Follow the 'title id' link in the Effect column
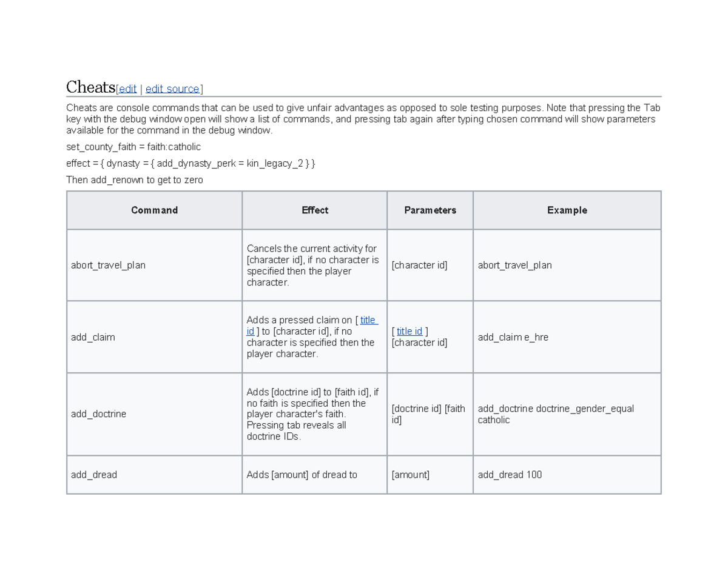 click(x=368, y=320)
